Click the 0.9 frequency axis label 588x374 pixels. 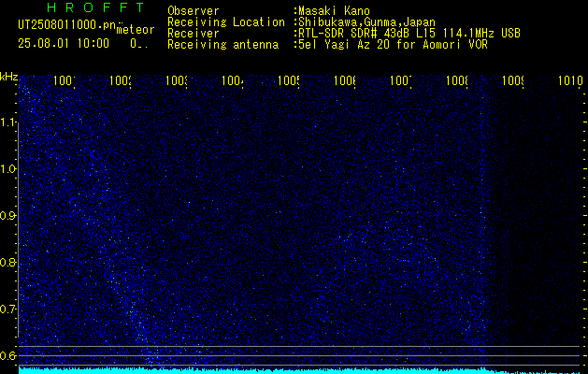click(x=7, y=216)
